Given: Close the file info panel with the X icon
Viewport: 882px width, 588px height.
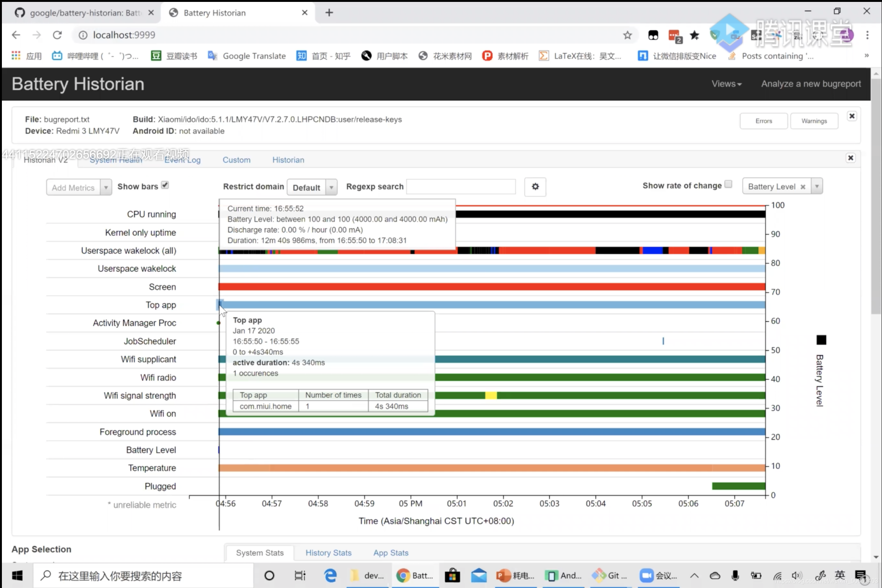Looking at the screenshot, I should point(852,116).
